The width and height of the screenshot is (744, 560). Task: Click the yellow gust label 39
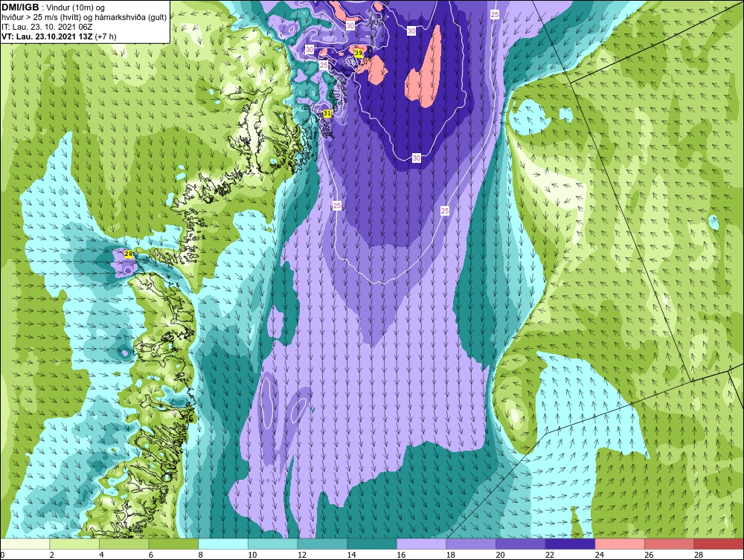click(x=359, y=54)
